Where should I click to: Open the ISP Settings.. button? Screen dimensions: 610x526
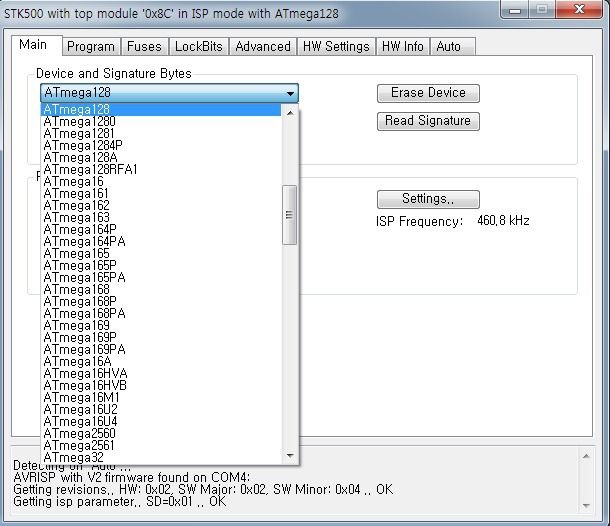(428, 199)
